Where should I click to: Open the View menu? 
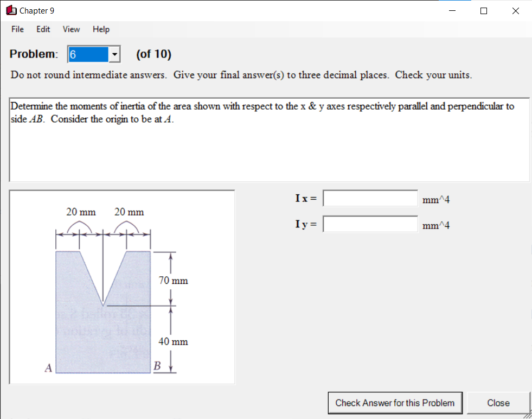click(70, 29)
